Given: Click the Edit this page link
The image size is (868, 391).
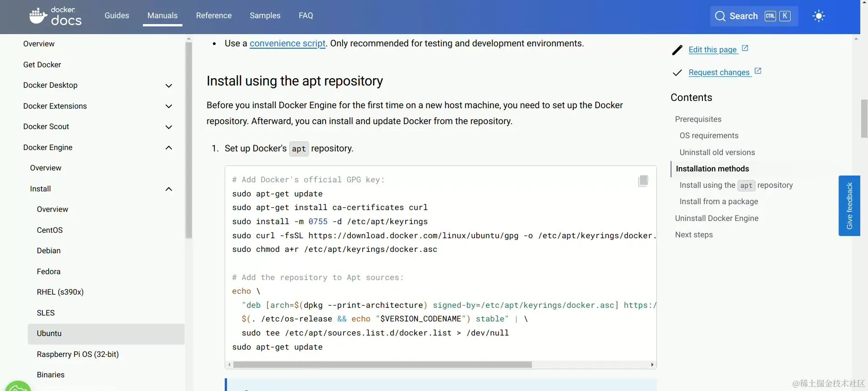Looking at the screenshot, I should [x=713, y=50].
